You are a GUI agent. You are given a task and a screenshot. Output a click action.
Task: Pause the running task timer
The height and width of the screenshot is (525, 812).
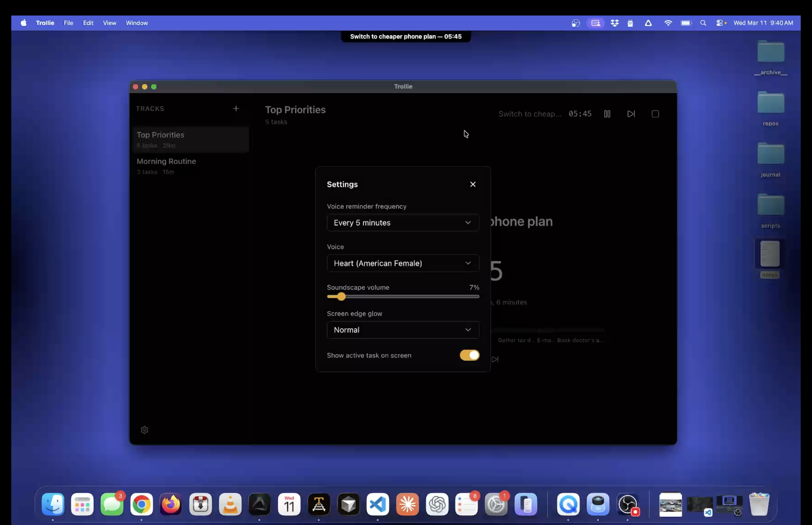(x=607, y=114)
